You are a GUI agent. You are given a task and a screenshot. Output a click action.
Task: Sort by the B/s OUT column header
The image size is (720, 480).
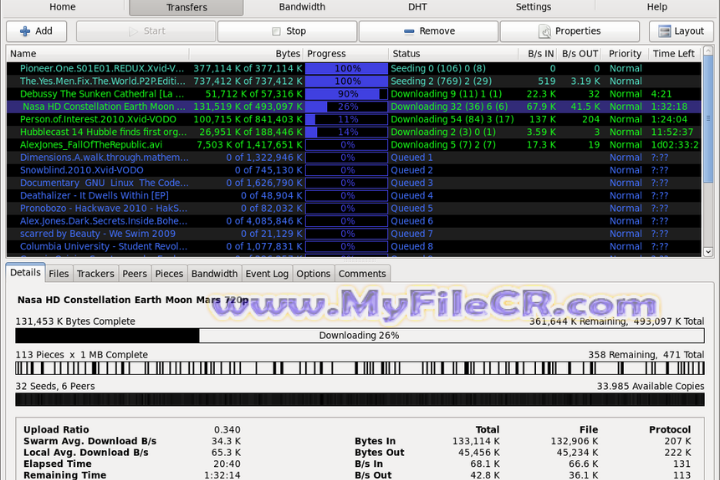point(579,54)
